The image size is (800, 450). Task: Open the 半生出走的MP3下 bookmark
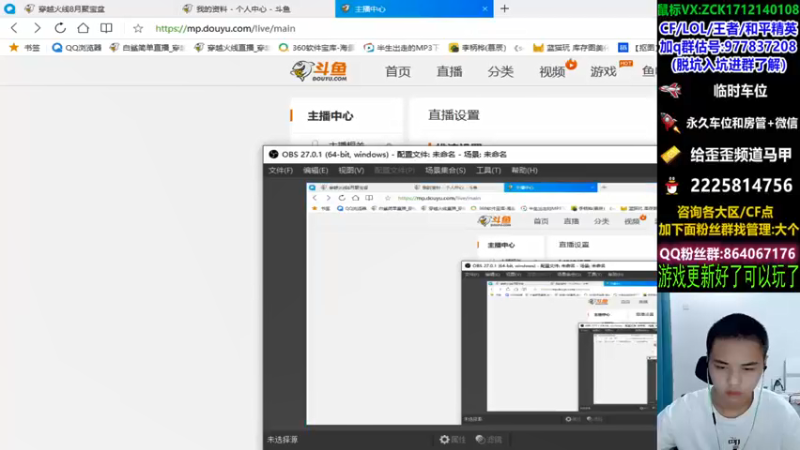point(402,47)
